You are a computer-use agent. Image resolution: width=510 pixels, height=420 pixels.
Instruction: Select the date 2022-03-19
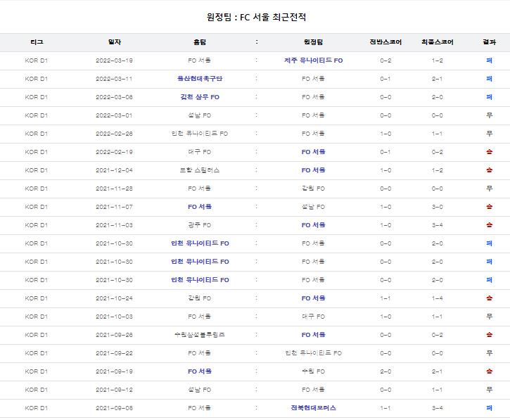coord(114,61)
